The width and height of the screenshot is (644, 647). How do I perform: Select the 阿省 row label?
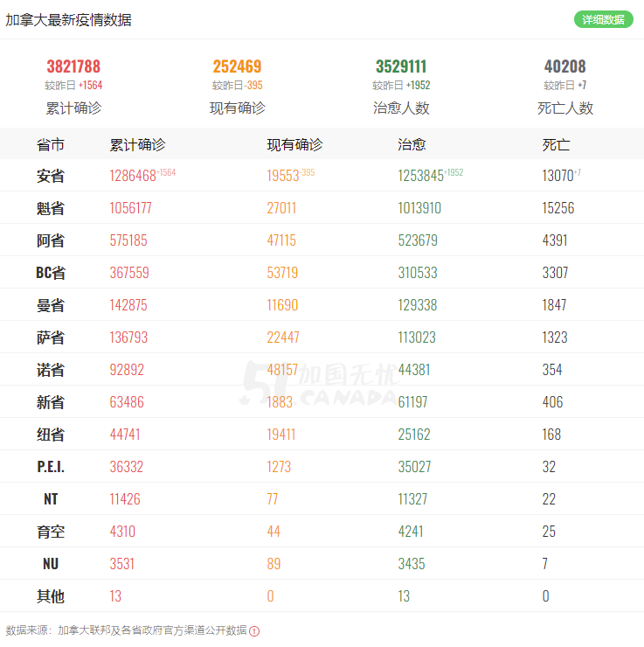pyautogui.click(x=51, y=240)
